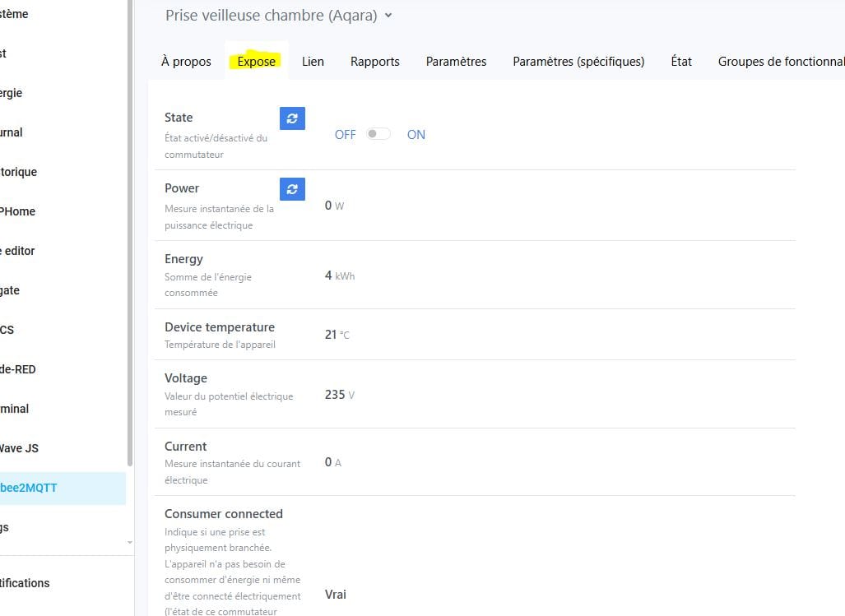This screenshot has height=616, width=845.
Task: Switch to the À propos tab
Action: (186, 62)
